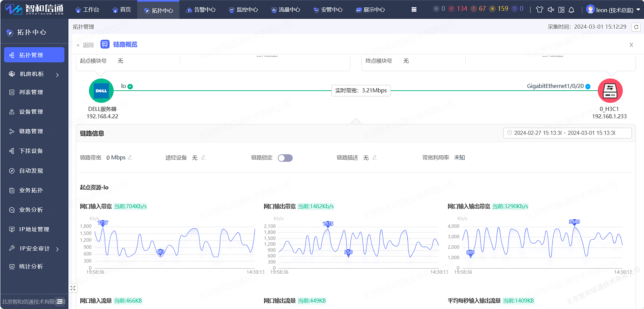Open 列表管理 sidebar item
This screenshot has width=644, height=309.
(34, 92)
